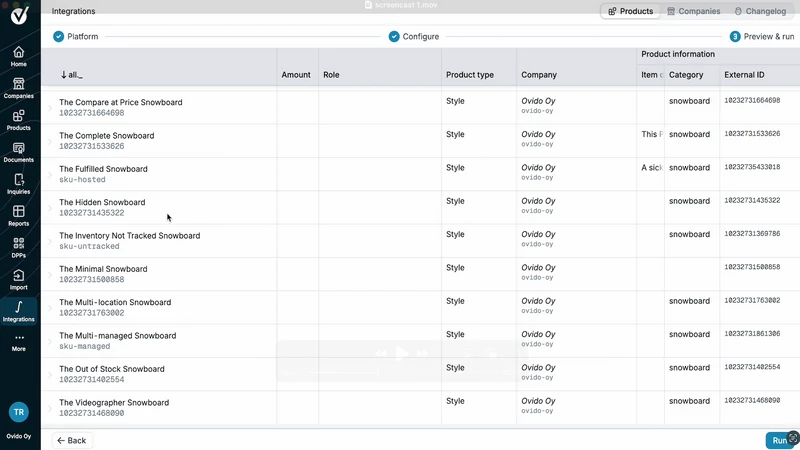Click the Run button
The width and height of the screenshot is (800, 450).
(x=781, y=440)
